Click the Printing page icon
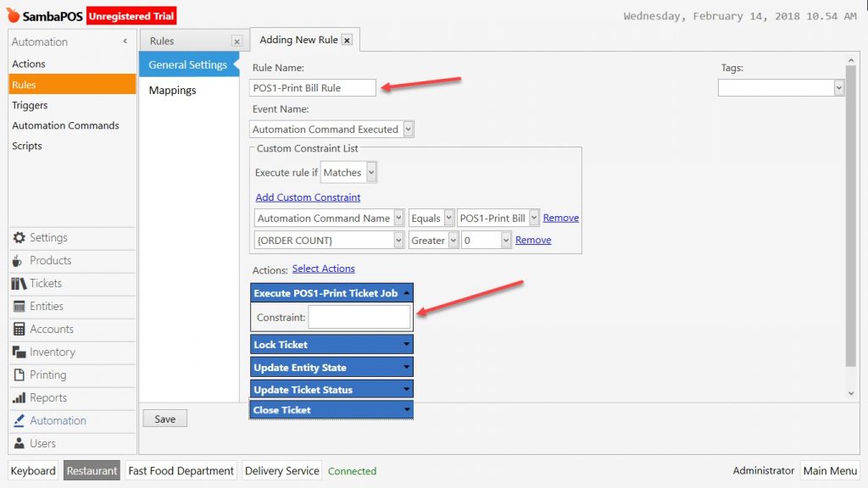The height and width of the screenshot is (488, 868). tap(19, 374)
